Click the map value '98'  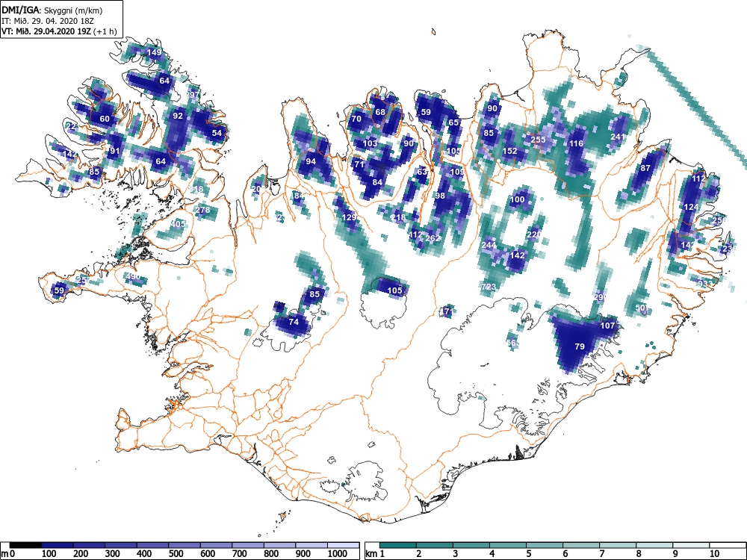click(440, 196)
